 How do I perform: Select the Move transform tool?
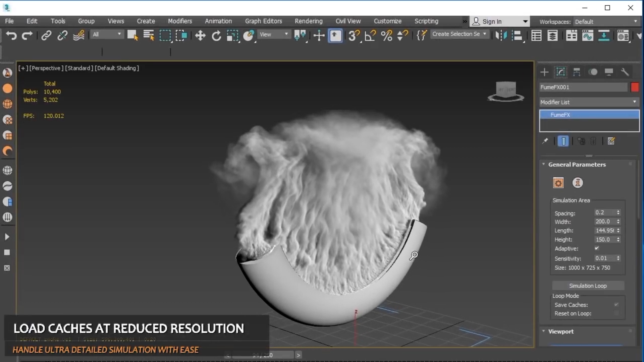click(200, 36)
